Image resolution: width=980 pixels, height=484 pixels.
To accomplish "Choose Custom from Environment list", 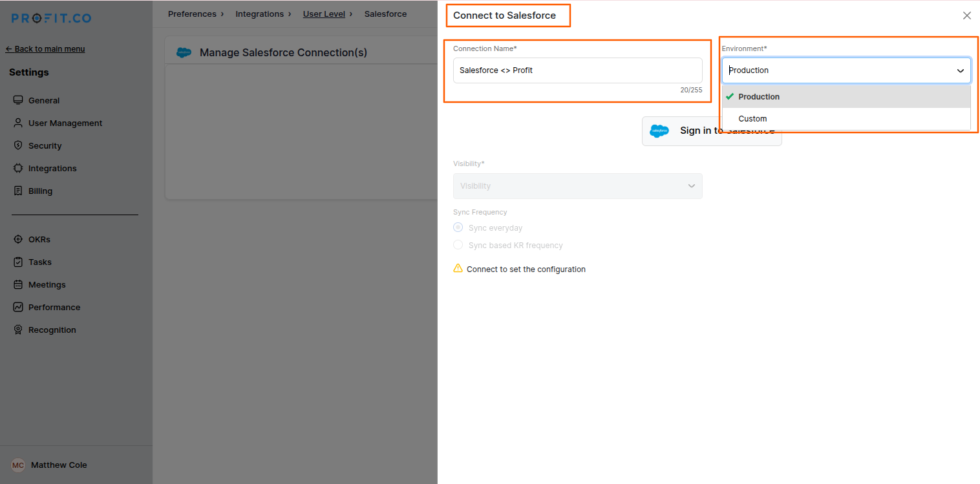I will (846, 119).
